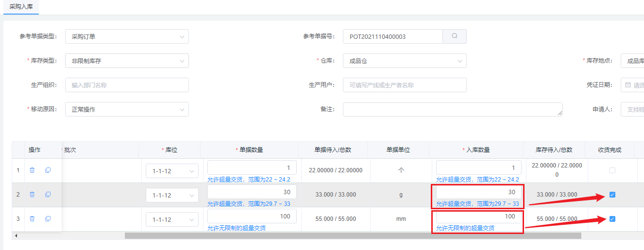Uncheck the 收货完成 checkbox in row 2
This screenshot has width=644, height=250.
[x=612, y=195]
